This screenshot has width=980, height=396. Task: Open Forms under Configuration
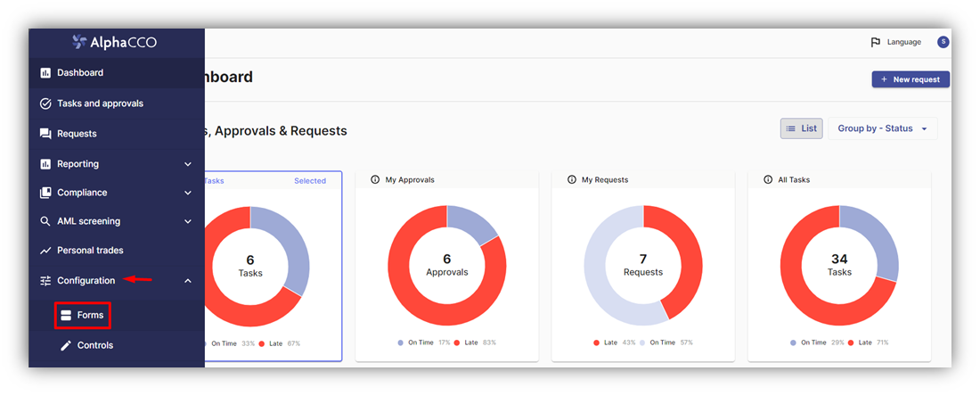[x=83, y=316]
